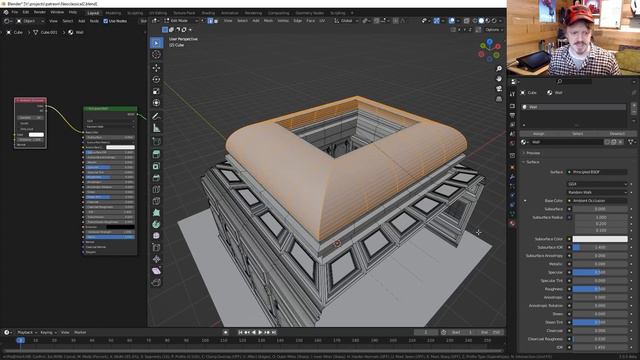Switch to orthographic view with the grid icon

point(499,99)
